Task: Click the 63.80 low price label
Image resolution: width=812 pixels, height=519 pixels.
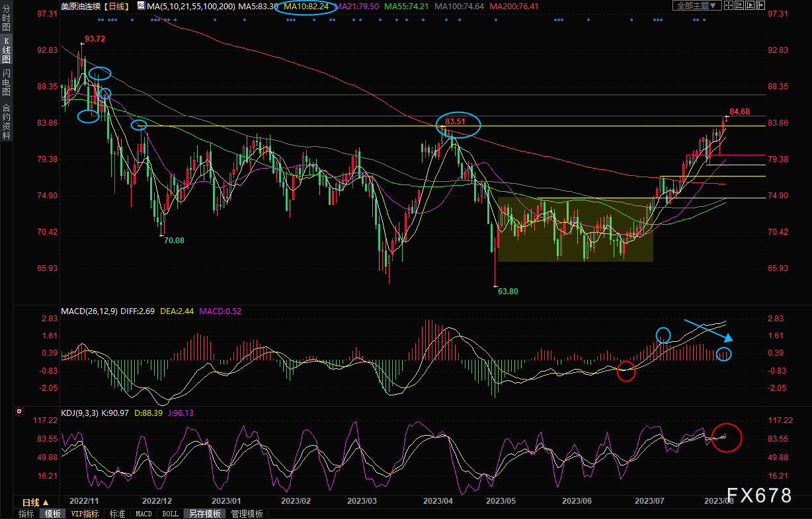Action: (x=508, y=292)
